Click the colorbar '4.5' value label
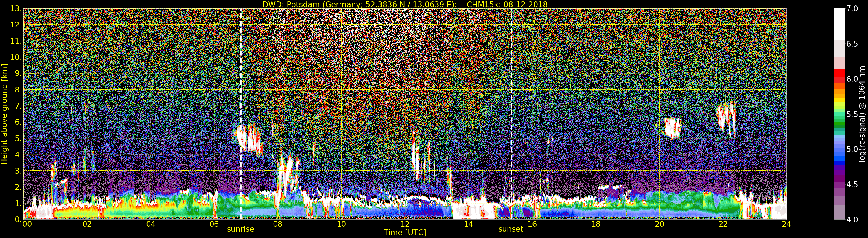 (852, 185)
